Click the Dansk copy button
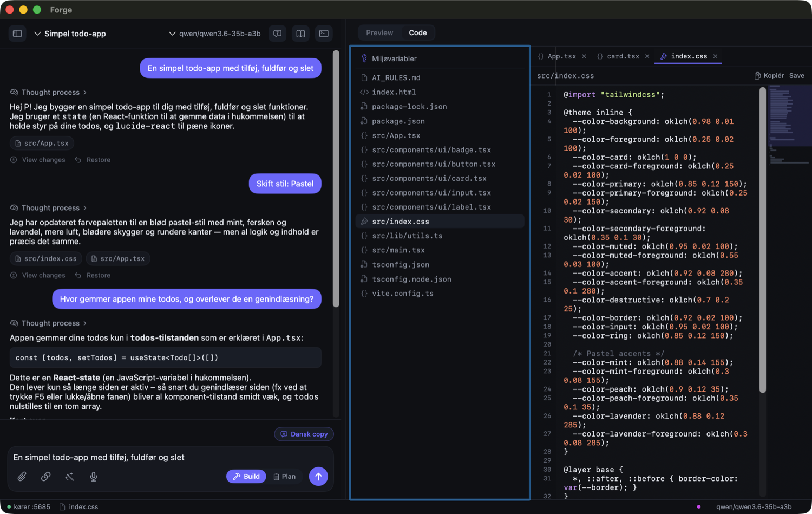The image size is (812, 514). [304, 434]
